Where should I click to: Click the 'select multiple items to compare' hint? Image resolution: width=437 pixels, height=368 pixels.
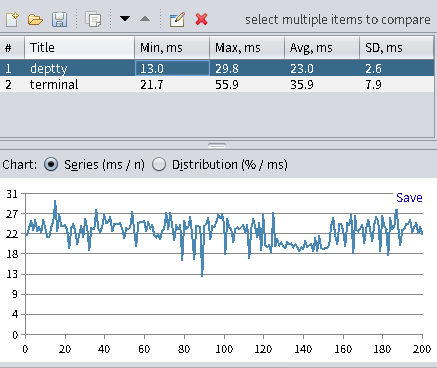click(x=338, y=20)
